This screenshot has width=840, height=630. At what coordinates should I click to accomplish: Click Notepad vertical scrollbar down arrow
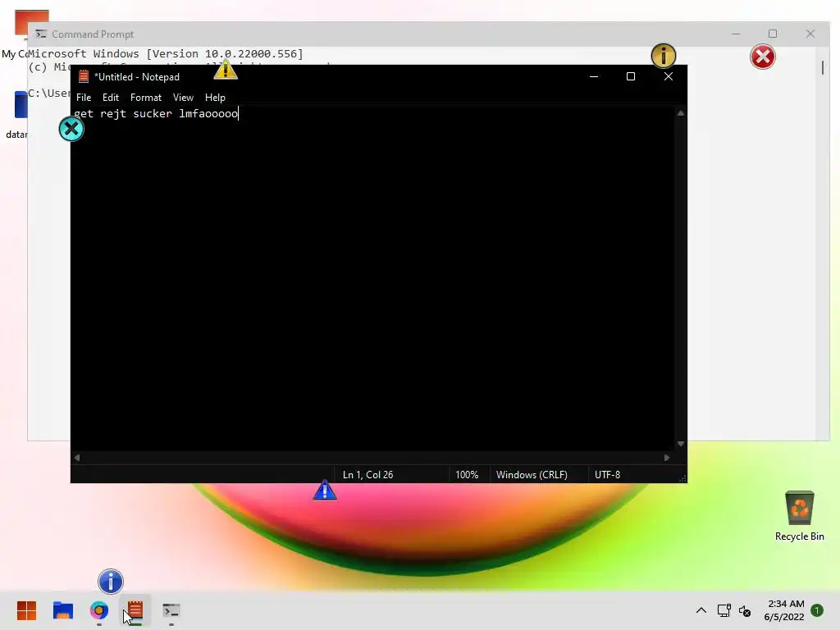pyautogui.click(x=680, y=444)
